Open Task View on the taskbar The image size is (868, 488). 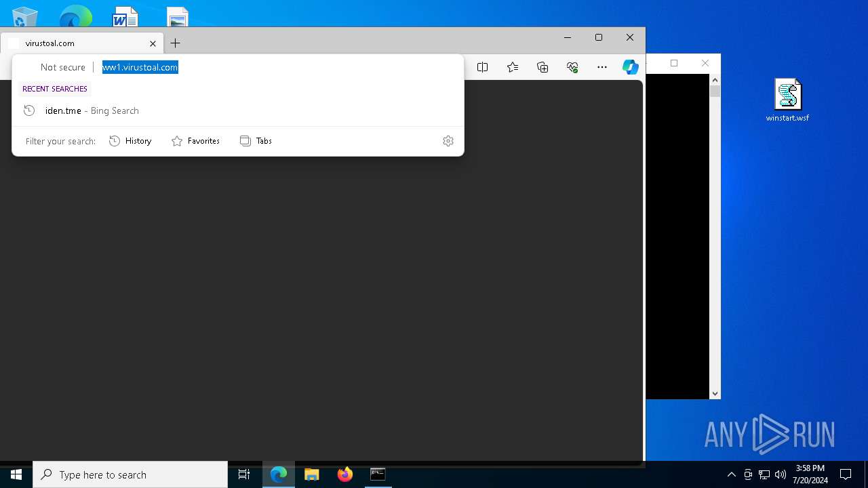click(x=244, y=474)
